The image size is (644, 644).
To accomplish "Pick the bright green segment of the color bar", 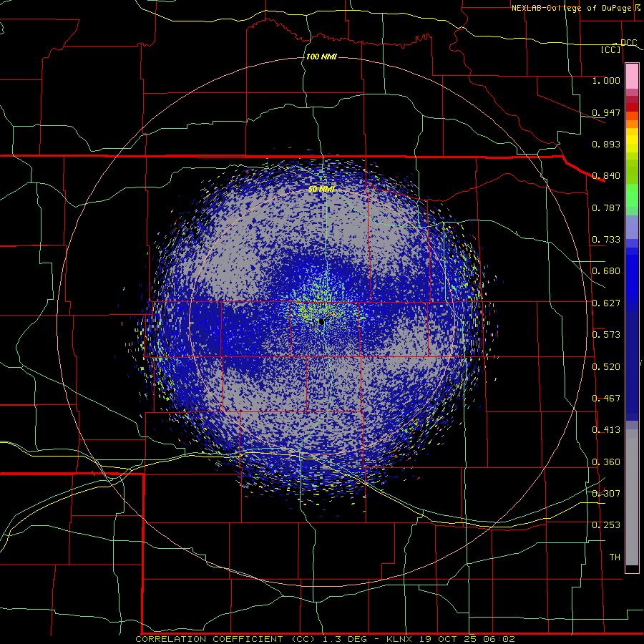I will pos(632,195).
